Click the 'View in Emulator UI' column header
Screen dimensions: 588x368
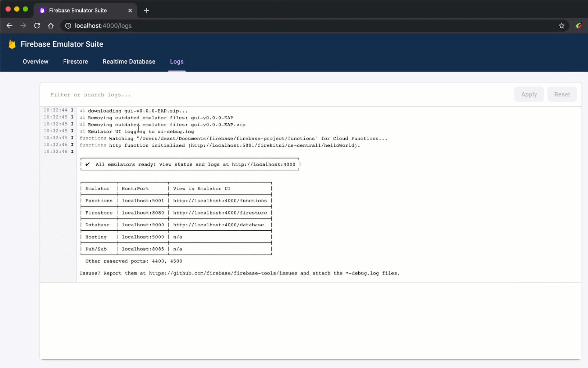(201, 188)
